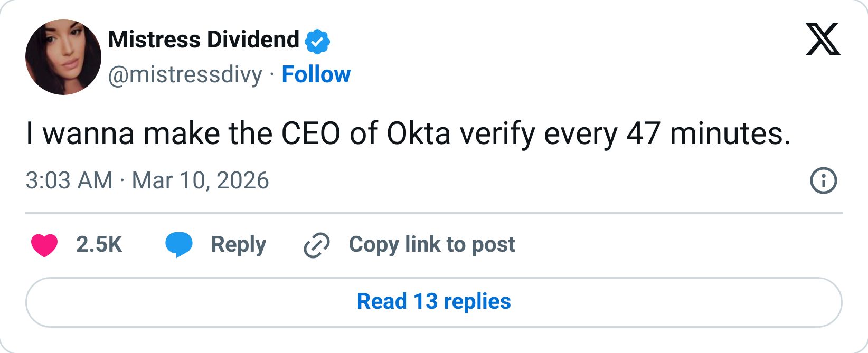
Task: Click the Mar 10, 2026 date text
Action: coord(200,181)
